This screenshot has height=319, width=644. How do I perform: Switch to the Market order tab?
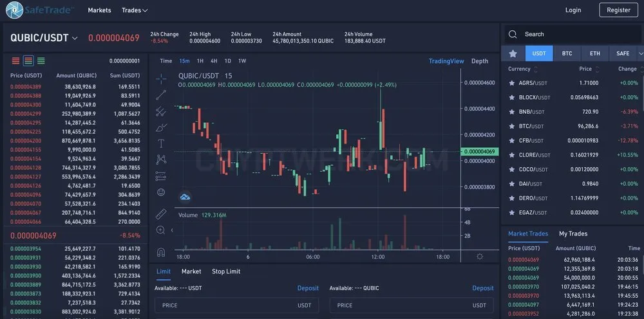pyautogui.click(x=191, y=271)
